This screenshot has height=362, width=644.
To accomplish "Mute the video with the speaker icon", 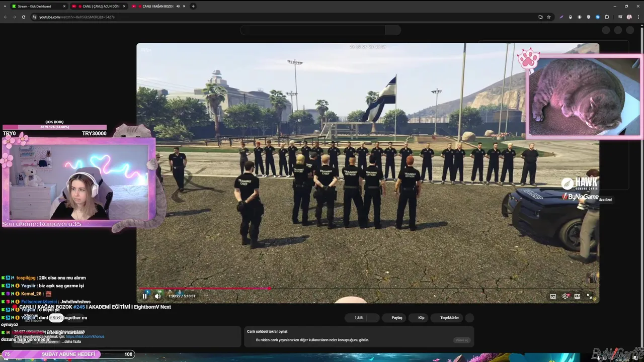I will 157,296.
